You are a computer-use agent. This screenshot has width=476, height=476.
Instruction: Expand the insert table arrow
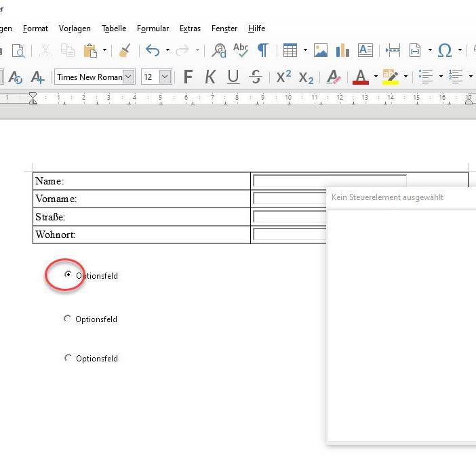pos(305,49)
